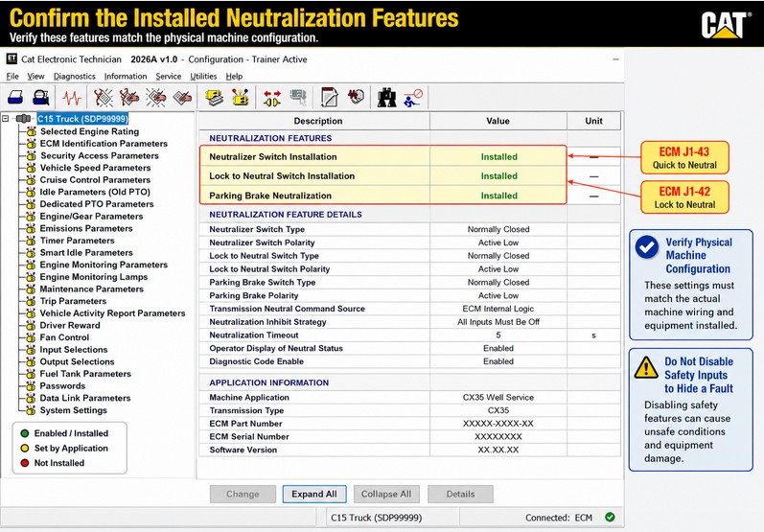The height and width of the screenshot is (532, 764).
Task: Click the Value column header
Action: 498,121
